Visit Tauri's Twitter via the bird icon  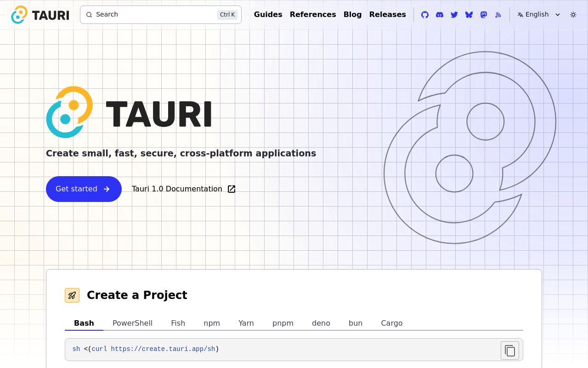coord(454,15)
